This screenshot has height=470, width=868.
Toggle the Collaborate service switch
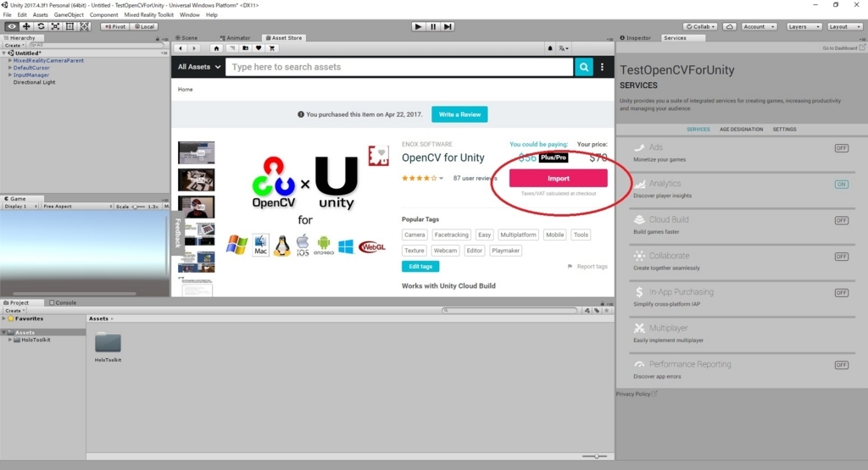tap(842, 257)
